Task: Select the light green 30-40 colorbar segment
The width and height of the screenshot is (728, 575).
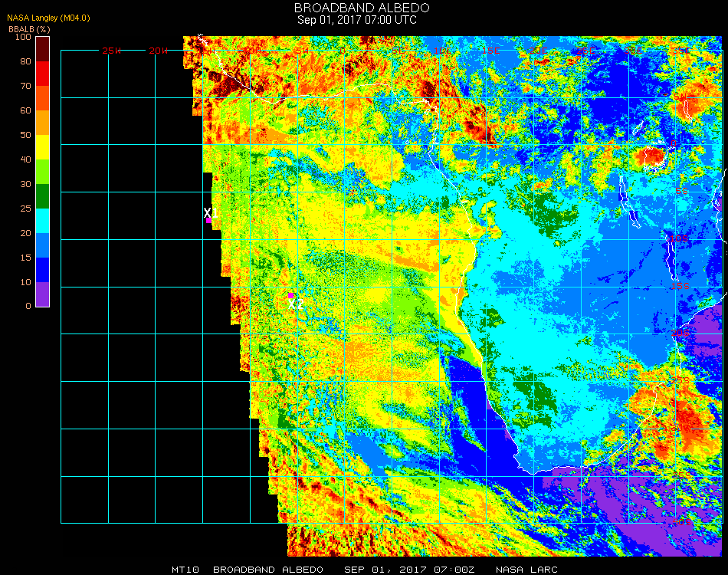Action: 43,172
